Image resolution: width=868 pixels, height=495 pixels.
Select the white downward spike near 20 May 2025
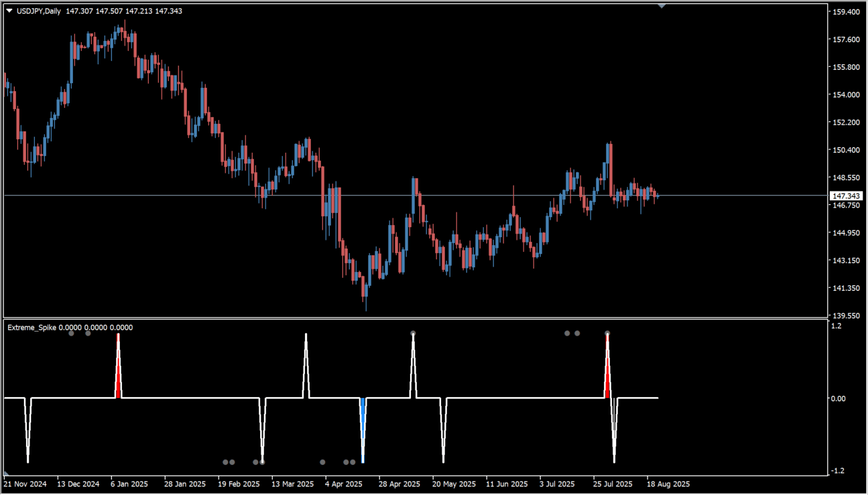443,430
